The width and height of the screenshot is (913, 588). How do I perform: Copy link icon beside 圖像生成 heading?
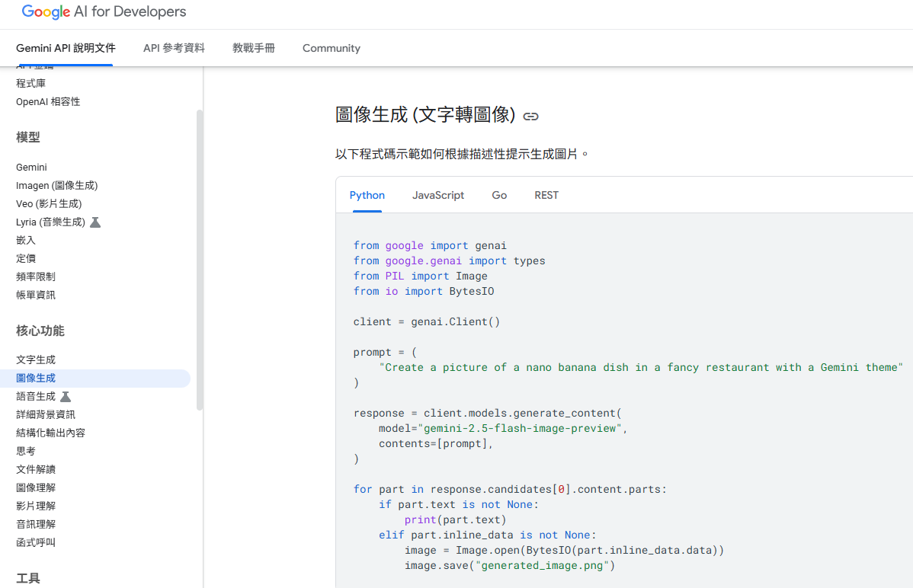point(530,117)
